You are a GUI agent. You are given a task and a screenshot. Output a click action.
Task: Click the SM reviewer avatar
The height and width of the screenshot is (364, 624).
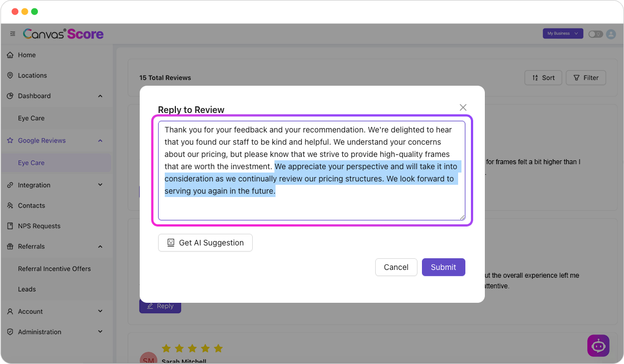click(149, 358)
